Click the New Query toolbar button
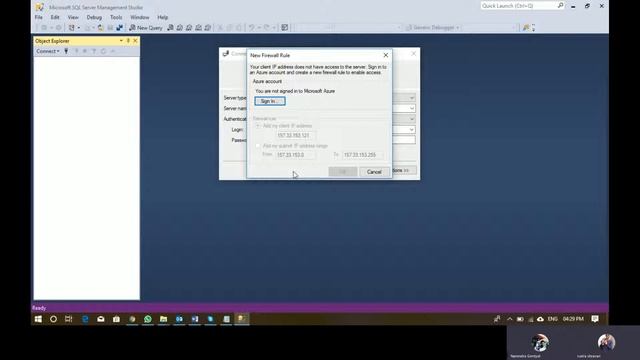Image resolution: width=640 pixels, height=360 pixels. pos(146,28)
